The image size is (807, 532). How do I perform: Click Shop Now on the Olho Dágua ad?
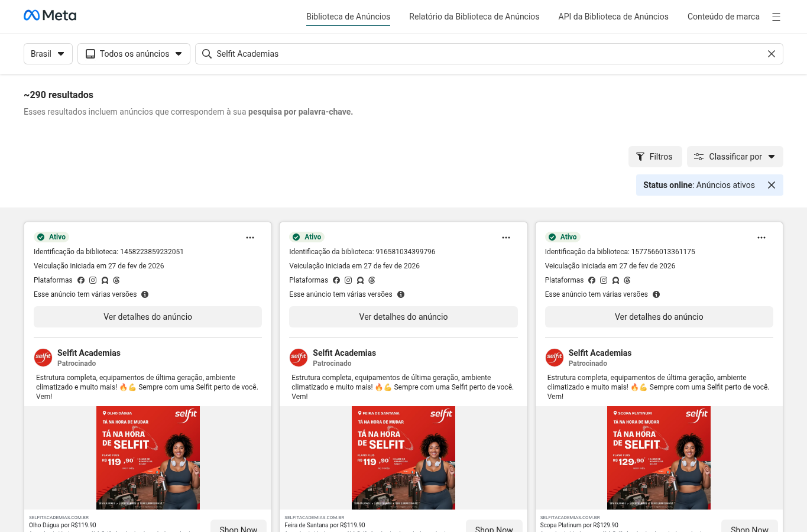pos(238,527)
